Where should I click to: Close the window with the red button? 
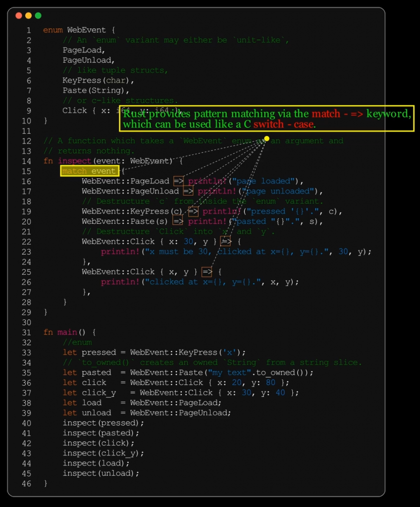pyautogui.click(x=19, y=16)
